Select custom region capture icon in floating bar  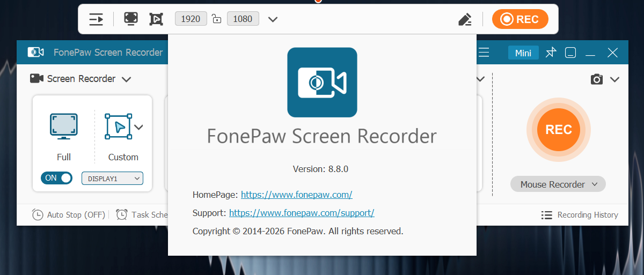click(x=156, y=19)
